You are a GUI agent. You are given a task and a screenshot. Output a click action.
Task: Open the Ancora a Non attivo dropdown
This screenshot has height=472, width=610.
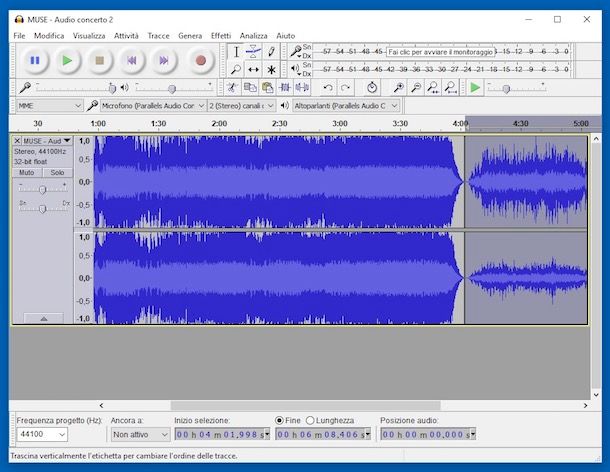(140, 434)
